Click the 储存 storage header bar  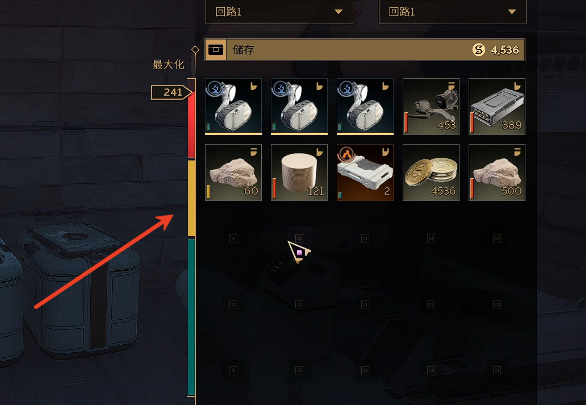(364, 49)
